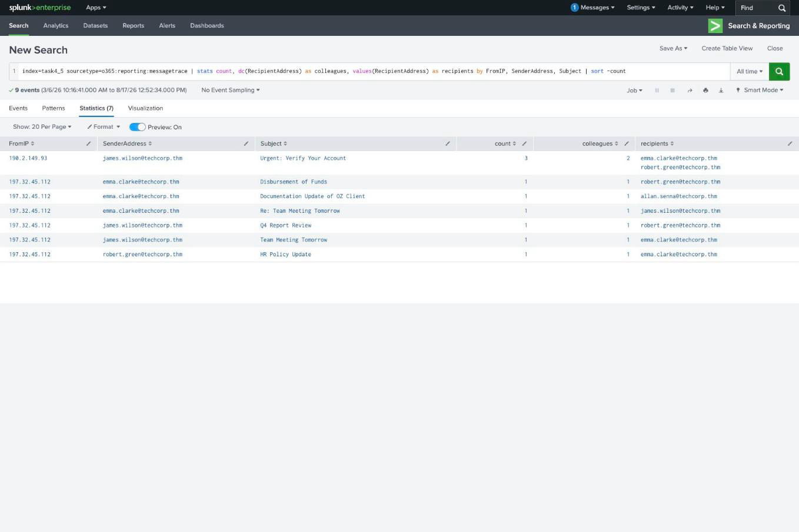Open the Format dropdown
799x532 pixels.
point(104,127)
